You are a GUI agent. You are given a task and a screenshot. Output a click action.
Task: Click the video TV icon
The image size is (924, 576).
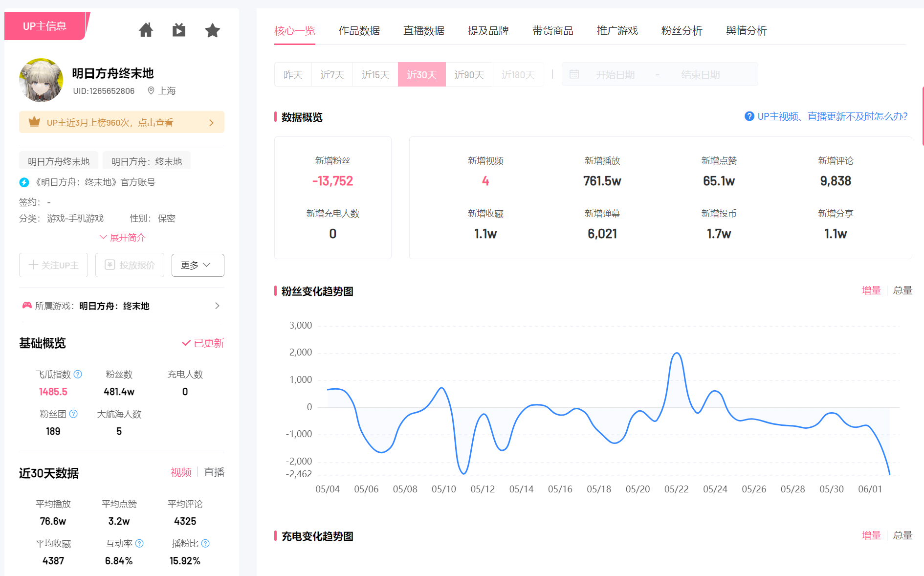(x=179, y=30)
